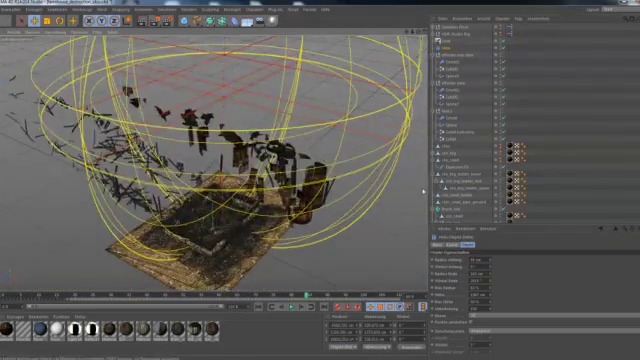Image resolution: width=640 pixels, height=360 pixels.
Task: Open Objekte menu in object manager
Action: click(x=502, y=19)
